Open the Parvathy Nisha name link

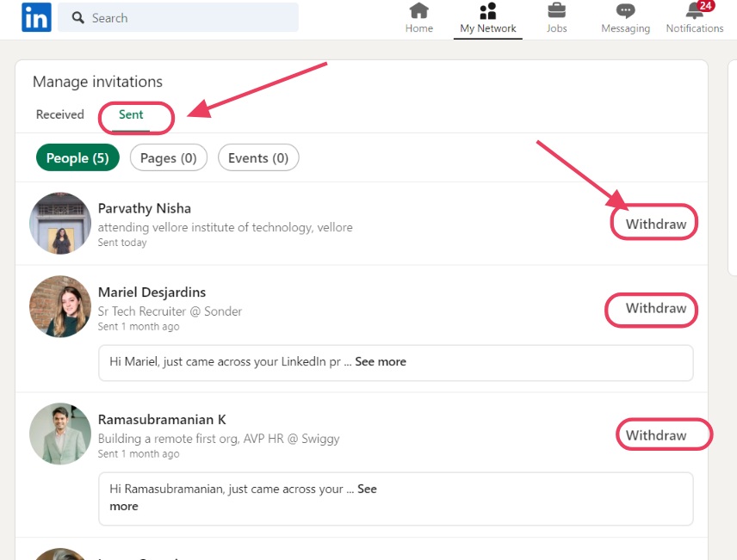145,208
